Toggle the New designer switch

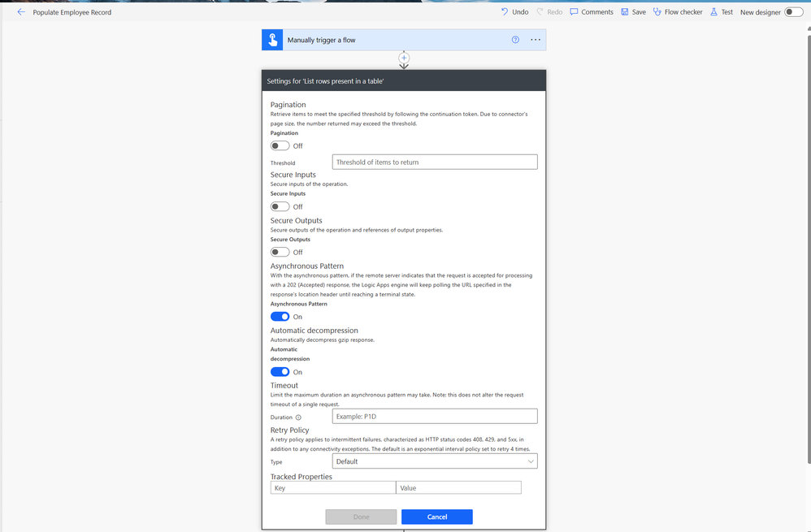click(x=793, y=12)
